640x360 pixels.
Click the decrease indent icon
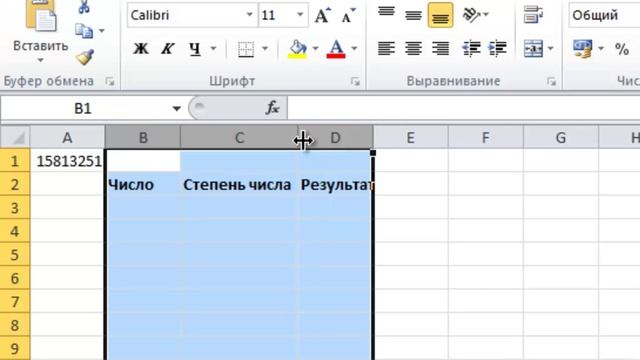point(471,49)
